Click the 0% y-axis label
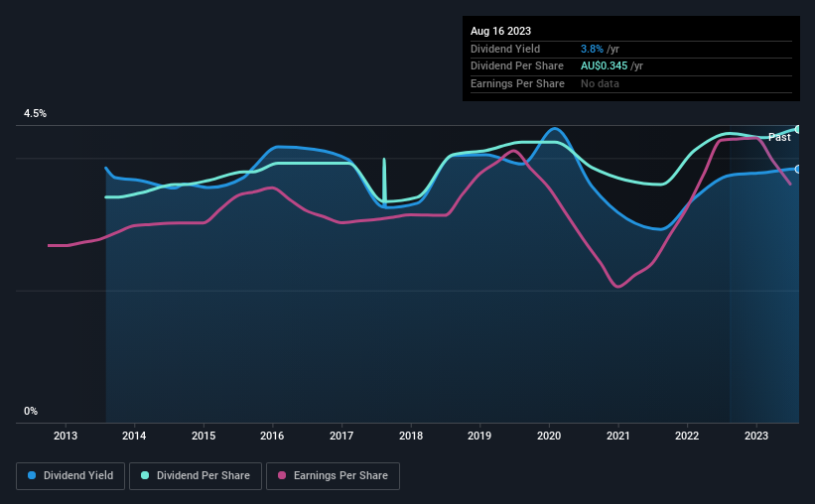This screenshot has width=815, height=504. (31, 411)
